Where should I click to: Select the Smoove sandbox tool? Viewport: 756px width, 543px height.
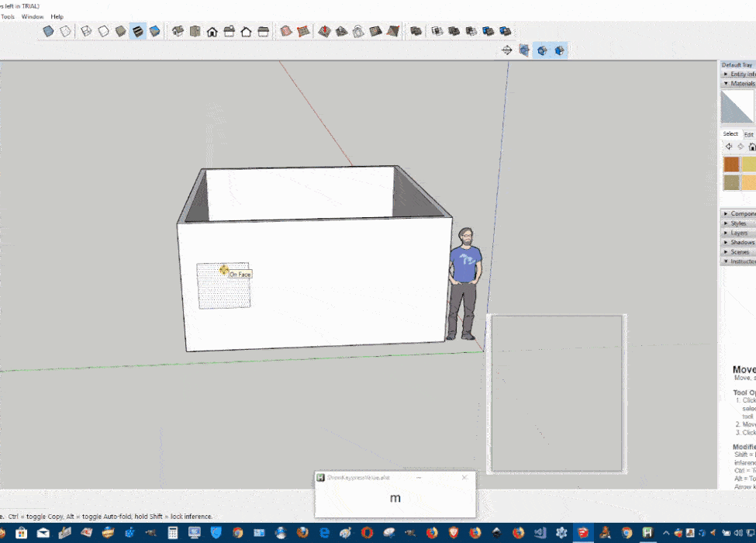324,31
